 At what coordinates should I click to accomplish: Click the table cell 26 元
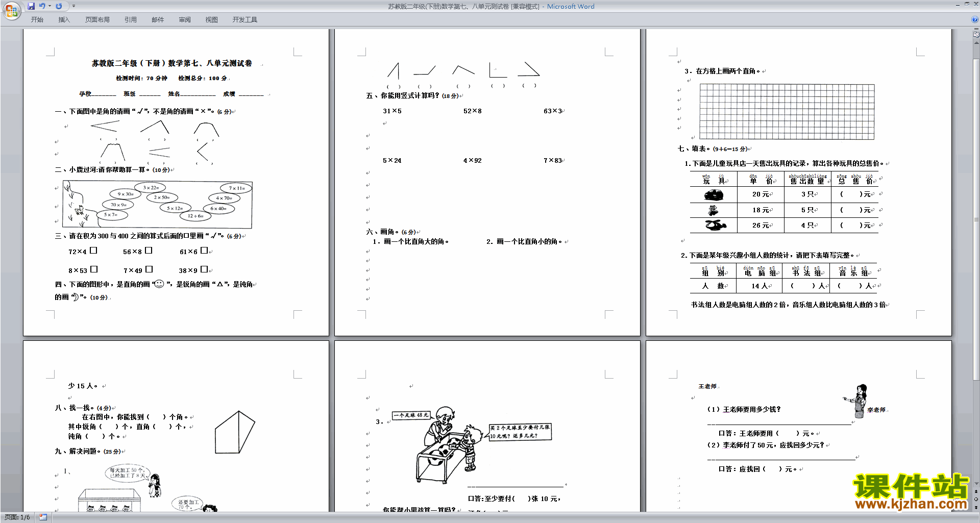pyautogui.click(x=761, y=225)
